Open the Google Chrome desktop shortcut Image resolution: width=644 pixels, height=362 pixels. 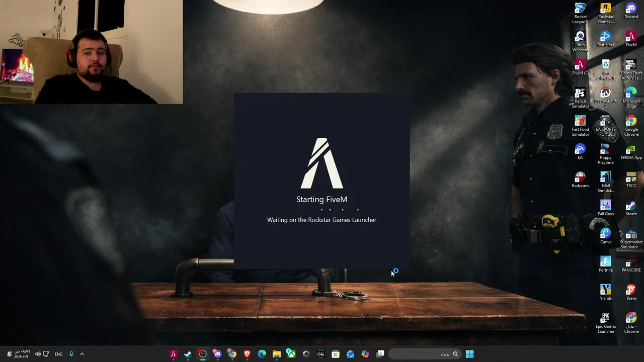(631, 126)
